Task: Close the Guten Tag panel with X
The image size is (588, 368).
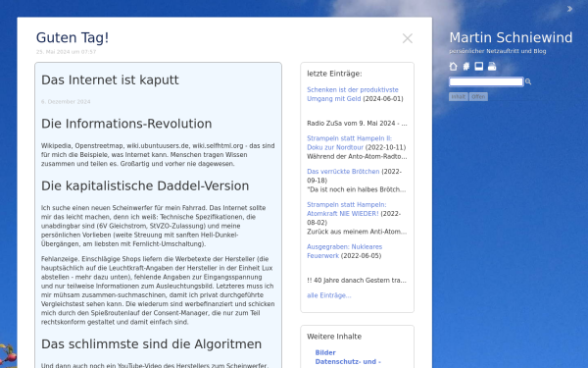Action: click(408, 38)
